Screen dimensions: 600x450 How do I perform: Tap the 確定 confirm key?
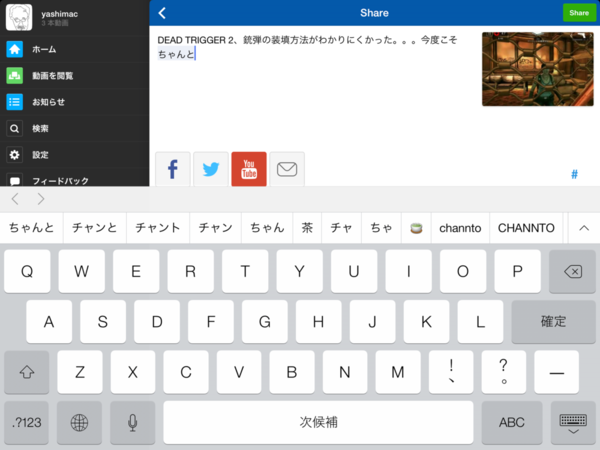point(553,321)
